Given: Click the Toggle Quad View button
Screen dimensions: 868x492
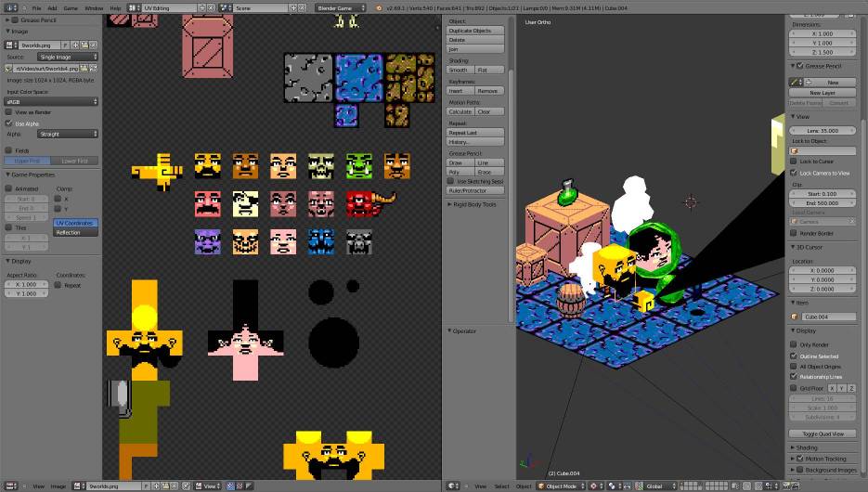Looking at the screenshot, I should click(823, 434).
